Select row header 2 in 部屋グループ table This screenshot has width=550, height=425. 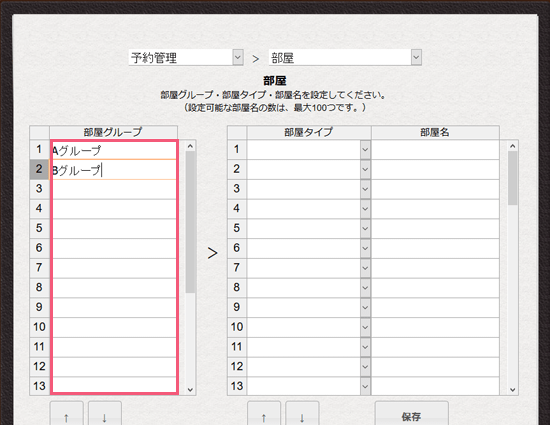pos(39,169)
